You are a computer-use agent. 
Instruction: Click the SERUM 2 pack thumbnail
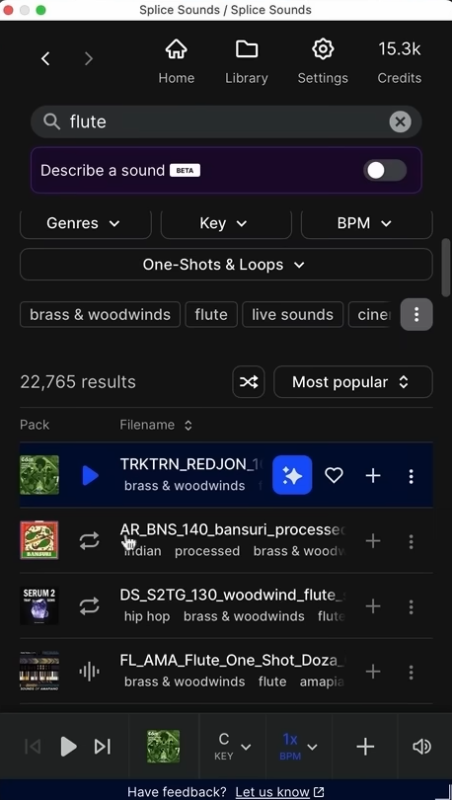point(39,606)
